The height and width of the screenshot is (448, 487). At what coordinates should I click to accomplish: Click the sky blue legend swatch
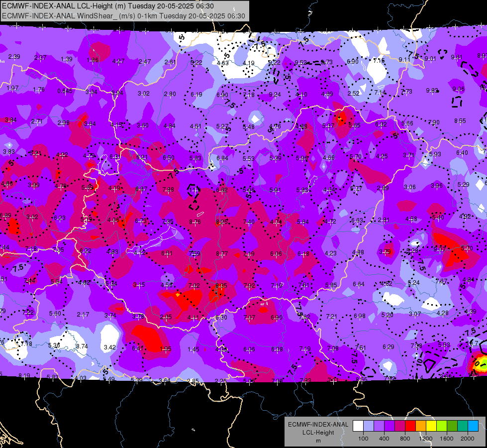473,426
